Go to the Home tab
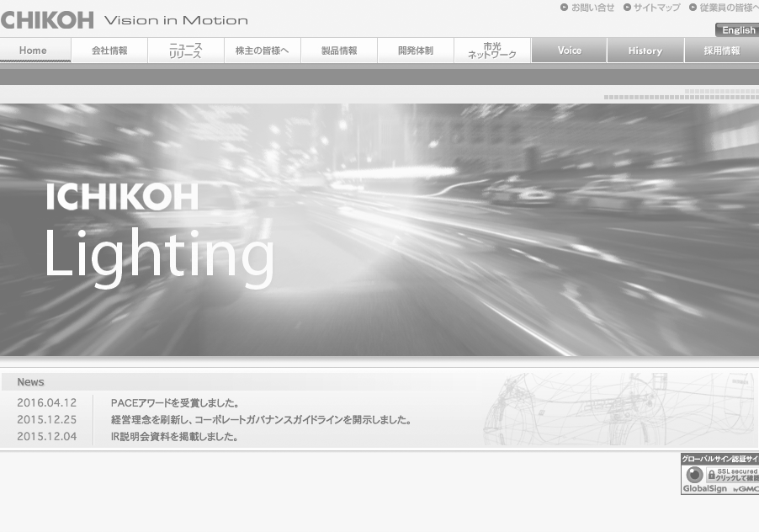759x532 pixels. click(x=35, y=51)
